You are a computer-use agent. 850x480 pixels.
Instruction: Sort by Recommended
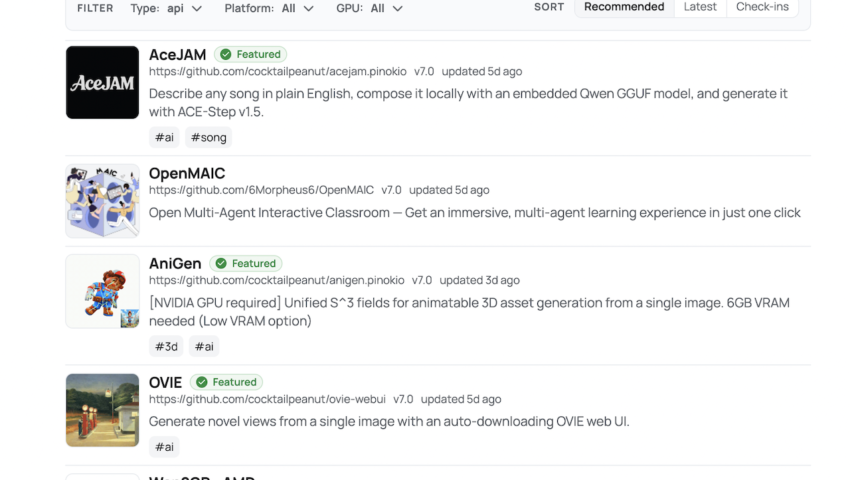click(x=624, y=7)
